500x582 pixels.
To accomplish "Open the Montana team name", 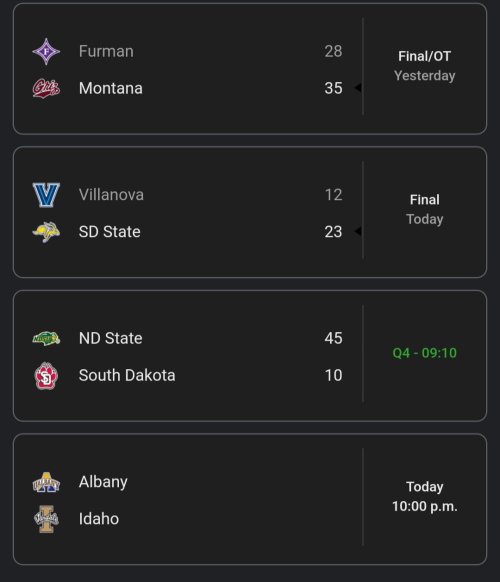I will pyautogui.click(x=111, y=88).
